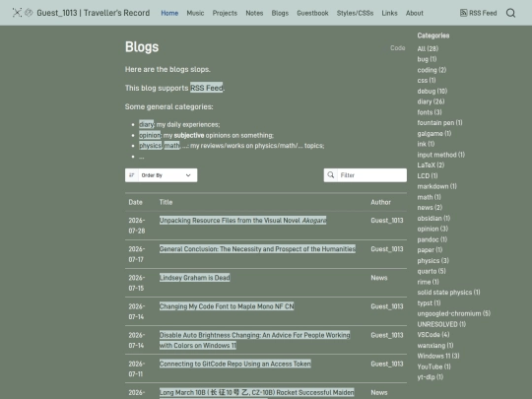532x399 pixels.
Task: Select fountain pen (1) category
Action: click(439, 122)
